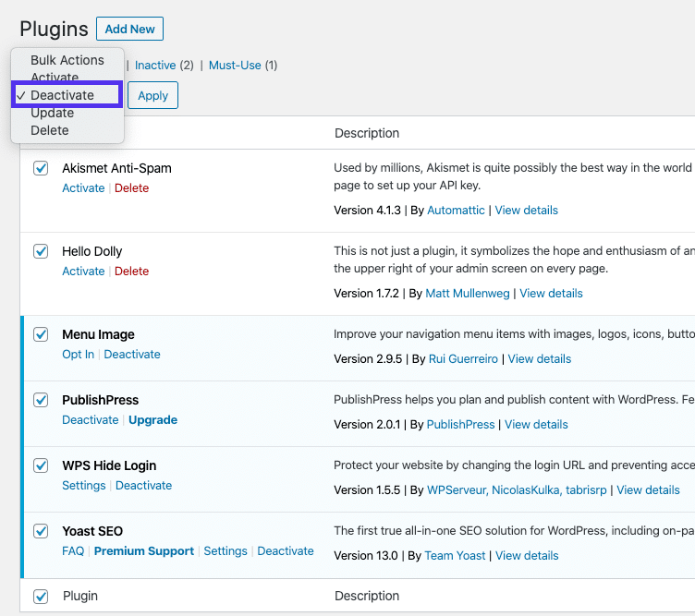Open the Must-Use plugins filter
Image resolution: width=695 pixels, height=616 pixels.
tap(235, 66)
